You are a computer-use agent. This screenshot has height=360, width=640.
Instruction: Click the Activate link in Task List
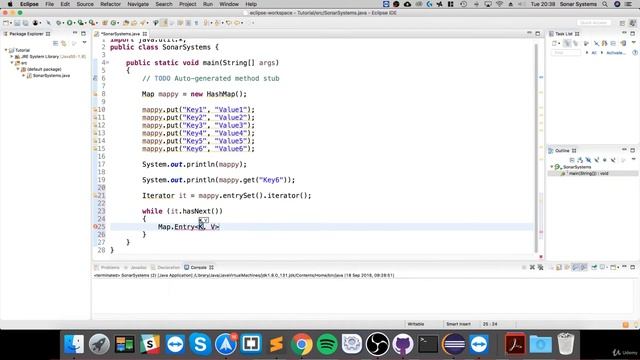click(616, 53)
